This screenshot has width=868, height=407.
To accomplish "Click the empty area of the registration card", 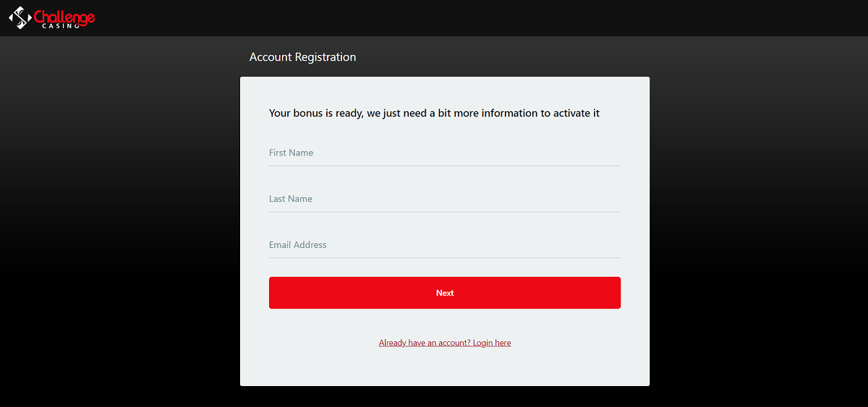I will pyautogui.click(x=445, y=367).
